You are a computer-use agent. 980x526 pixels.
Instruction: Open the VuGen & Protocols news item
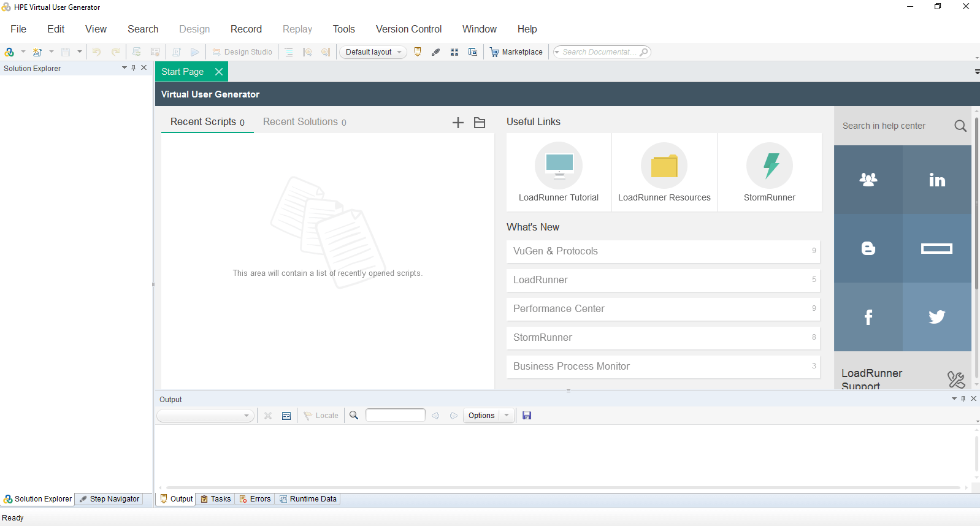coord(662,251)
